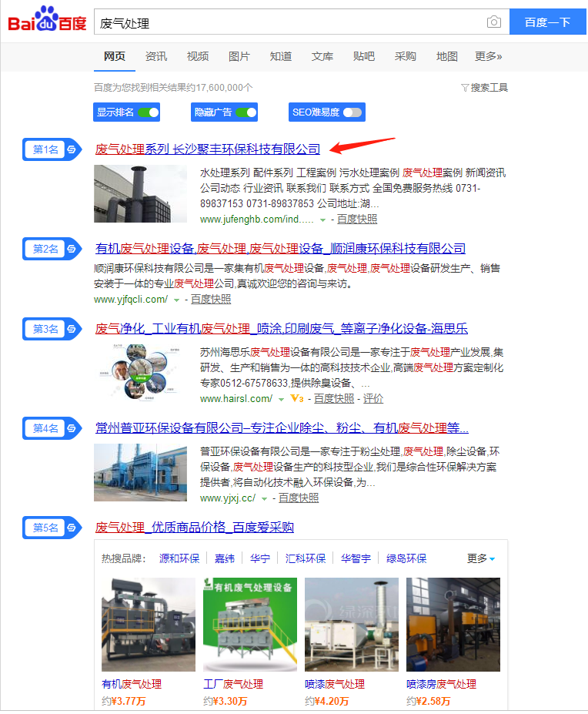This screenshot has width=588, height=714.
Task: Click the URL www.hairsl.com/
Action: pyautogui.click(x=236, y=398)
